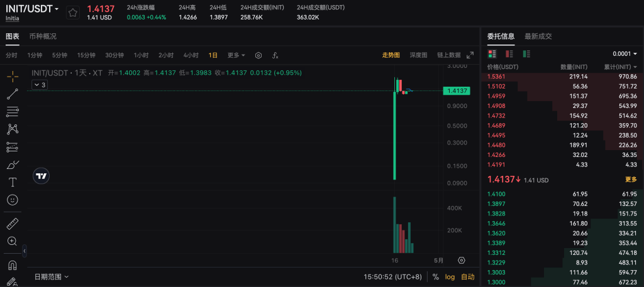Show only sell orders in order book
644x287 pixels.
(509, 54)
